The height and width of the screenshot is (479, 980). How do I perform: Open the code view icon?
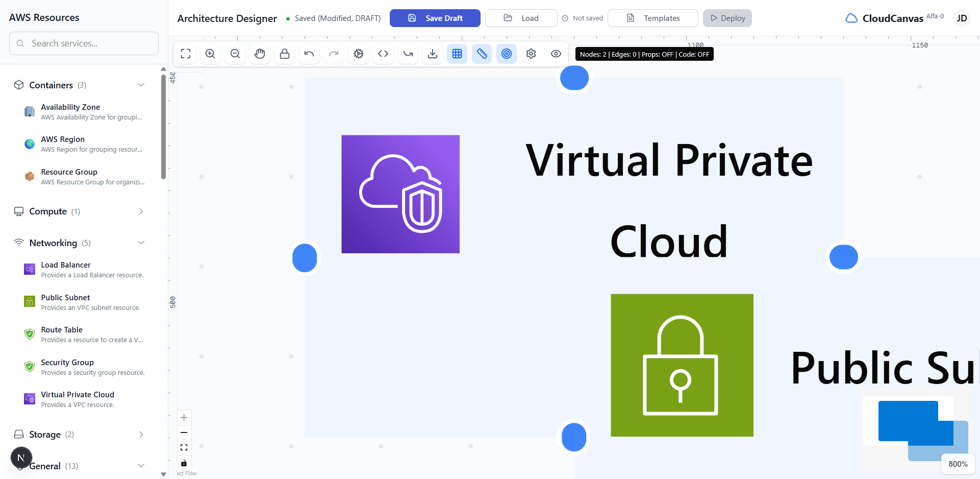pyautogui.click(x=383, y=54)
